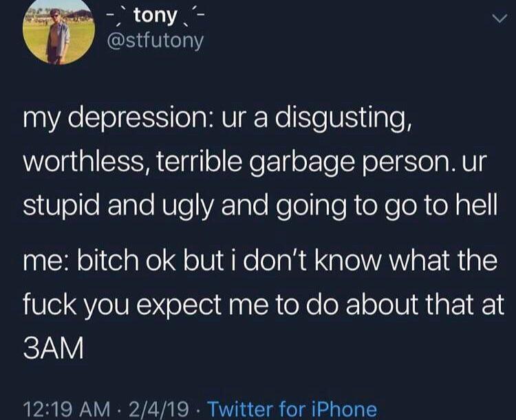516x420 pixels.
Task: Click the display name tony
Action: pos(155,16)
